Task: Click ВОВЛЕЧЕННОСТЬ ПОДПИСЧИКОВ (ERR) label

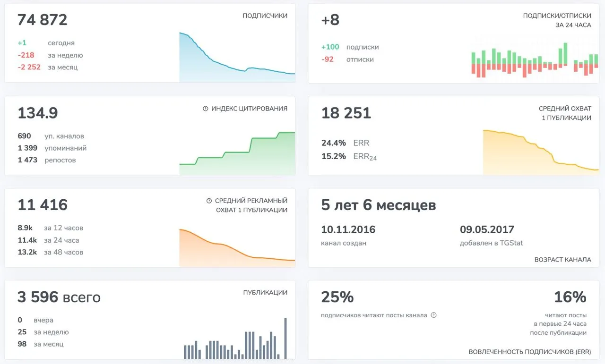Action: 530,352
